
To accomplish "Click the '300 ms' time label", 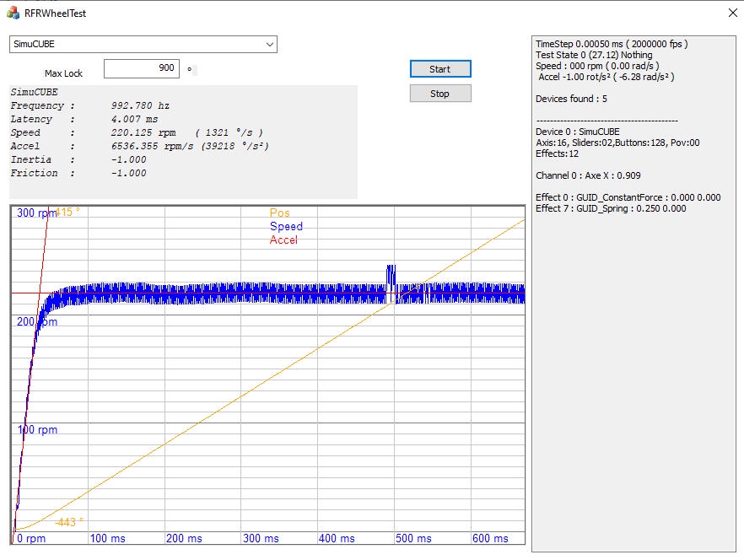I will click(x=261, y=539).
